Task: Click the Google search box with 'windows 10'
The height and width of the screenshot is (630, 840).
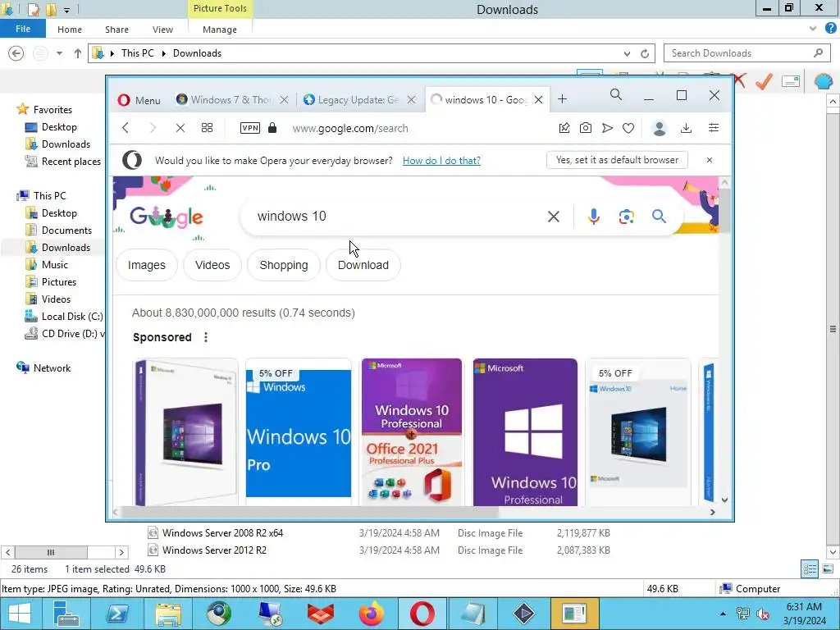Action: tap(396, 217)
